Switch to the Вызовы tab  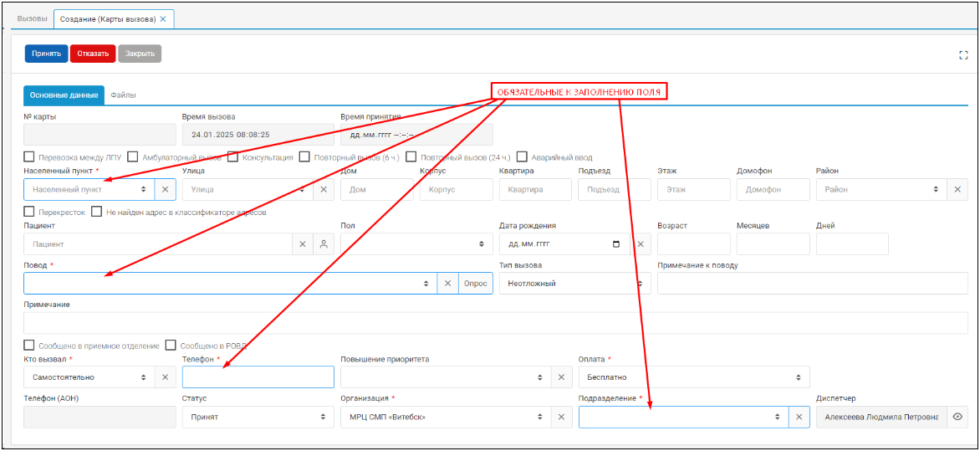click(33, 18)
